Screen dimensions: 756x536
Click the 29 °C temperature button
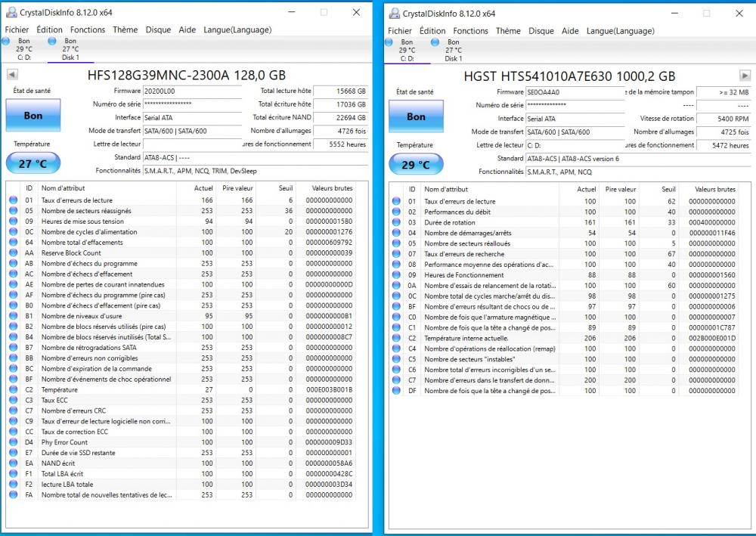(x=416, y=164)
